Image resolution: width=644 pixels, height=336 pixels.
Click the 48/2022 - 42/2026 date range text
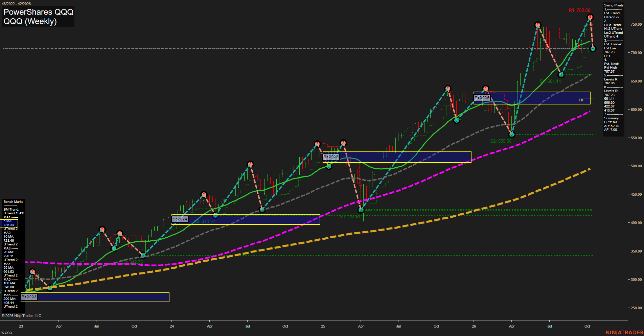[x=16, y=4]
